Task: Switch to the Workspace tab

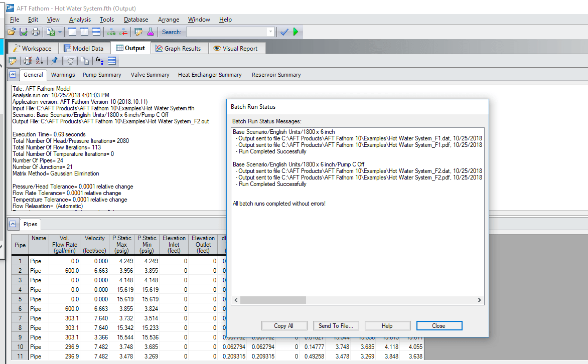Action: tap(33, 48)
